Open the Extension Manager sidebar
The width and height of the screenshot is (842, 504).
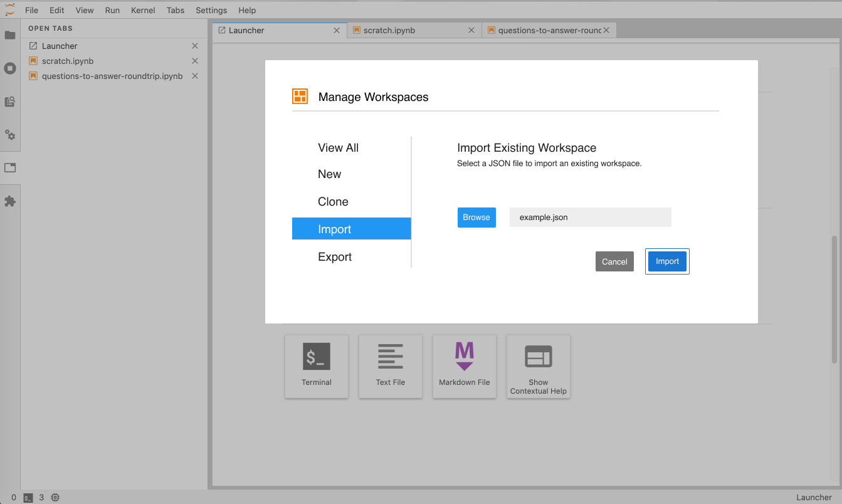10,200
